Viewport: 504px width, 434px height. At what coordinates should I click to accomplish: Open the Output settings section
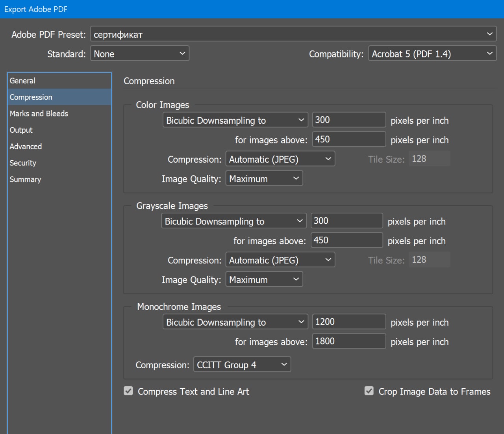point(21,130)
